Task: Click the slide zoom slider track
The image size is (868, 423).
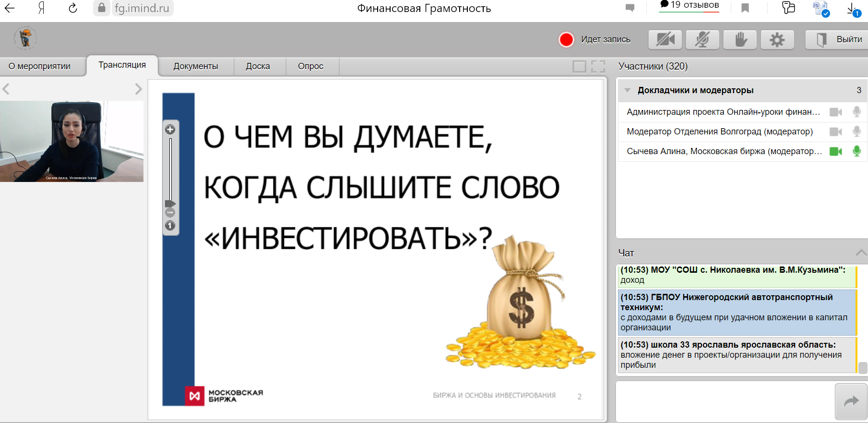Action: pyautogui.click(x=170, y=168)
